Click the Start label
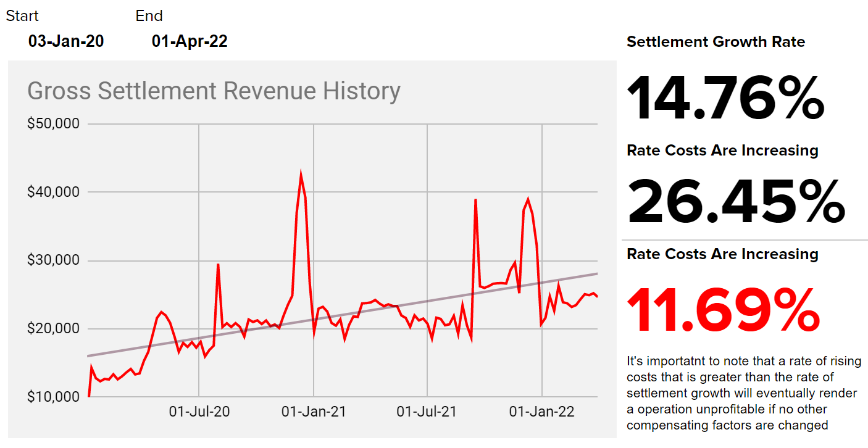 [x=22, y=16]
